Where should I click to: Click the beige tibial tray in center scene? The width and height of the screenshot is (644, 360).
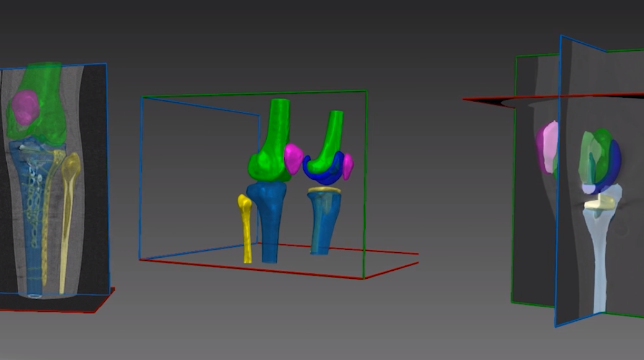pyautogui.click(x=325, y=190)
